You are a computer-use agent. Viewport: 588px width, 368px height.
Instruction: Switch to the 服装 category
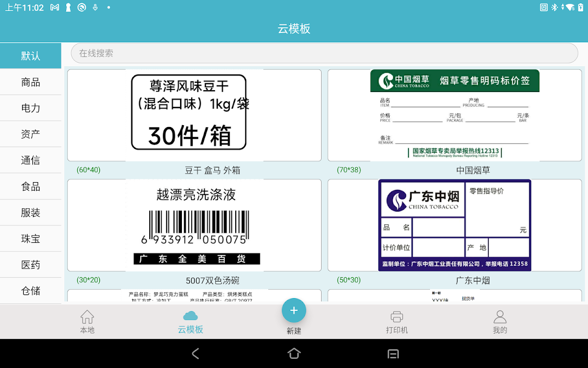click(x=31, y=213)
